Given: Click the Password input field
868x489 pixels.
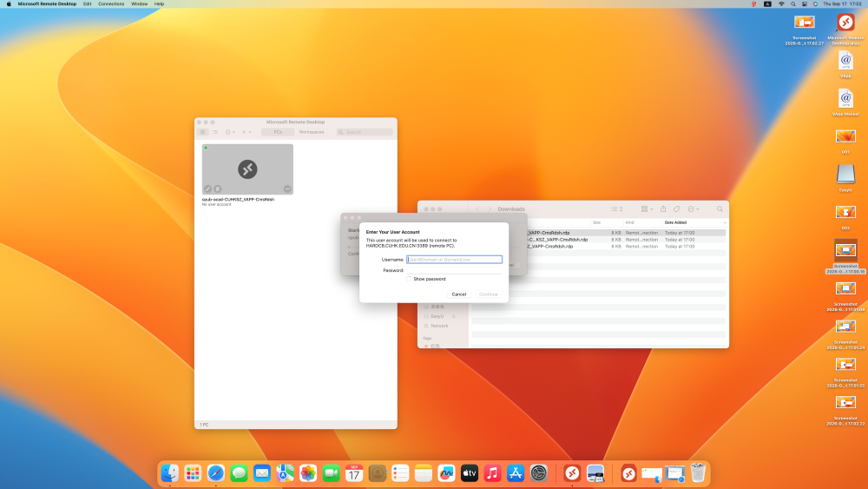Looking at the screenshot, I should pyautogui.click(x=455, y=270).
